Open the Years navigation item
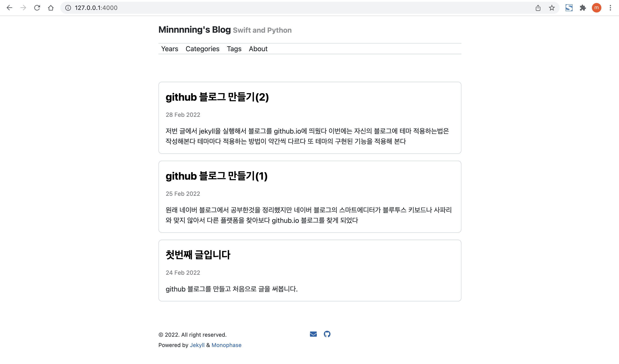Screen dimensions: 619x364 (169, 49)
